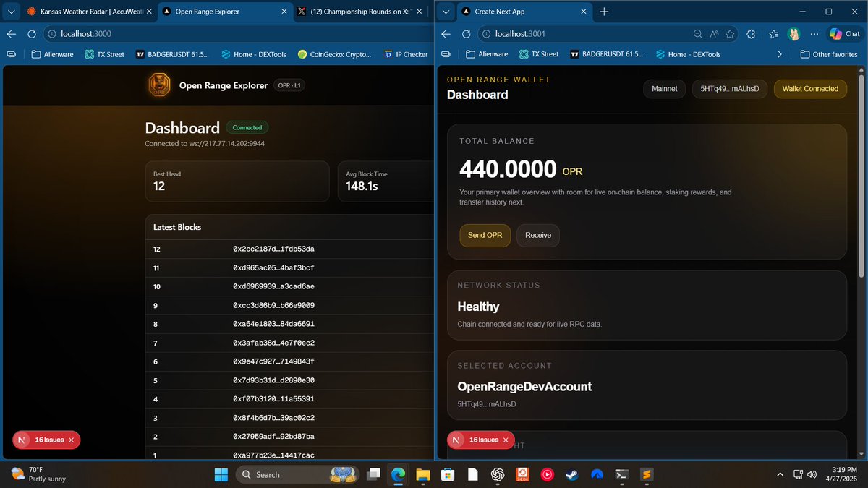
Task: Open BADGERUSDT bookmark in right window
Action: coord(606,54)
